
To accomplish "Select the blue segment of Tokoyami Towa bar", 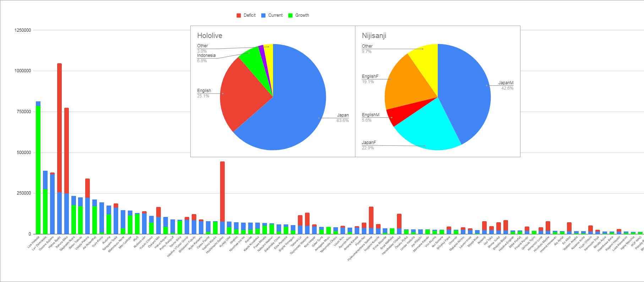I will click(116, 220).
